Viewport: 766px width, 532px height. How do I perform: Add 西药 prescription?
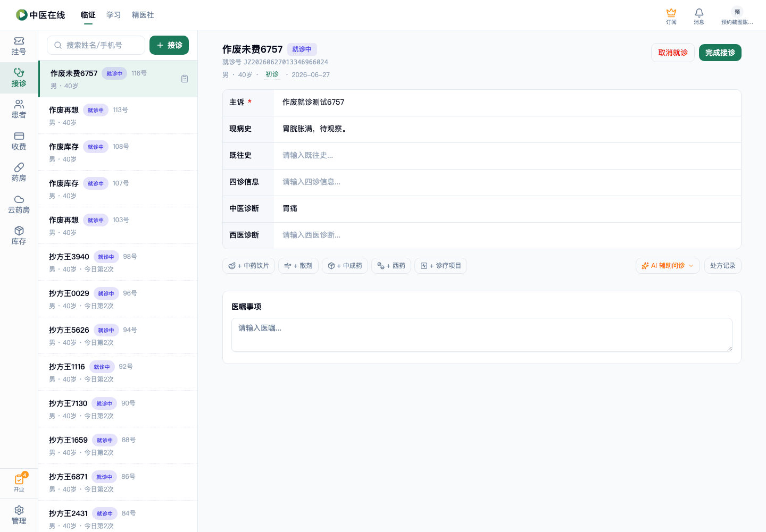pyautogui.click(x=391, y=266)
